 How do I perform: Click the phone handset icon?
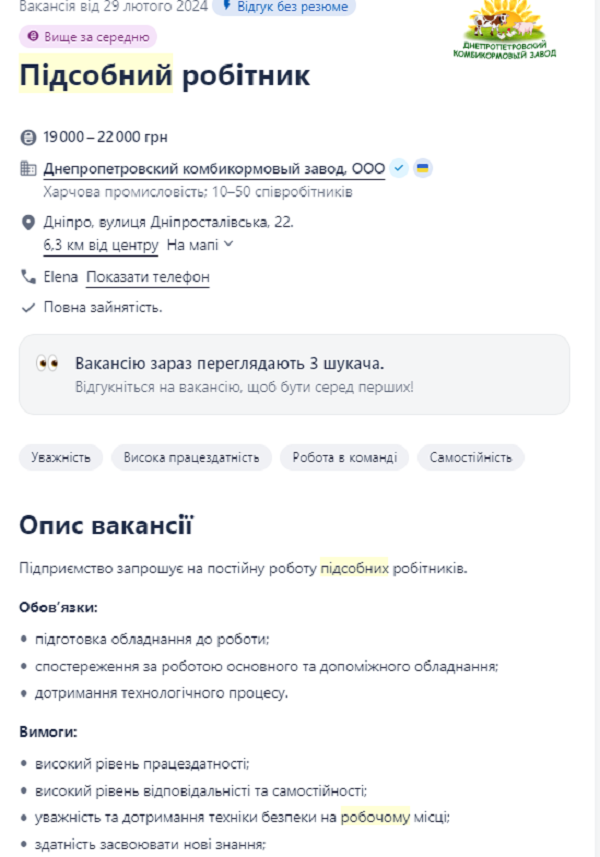click(x=27, y=276)
